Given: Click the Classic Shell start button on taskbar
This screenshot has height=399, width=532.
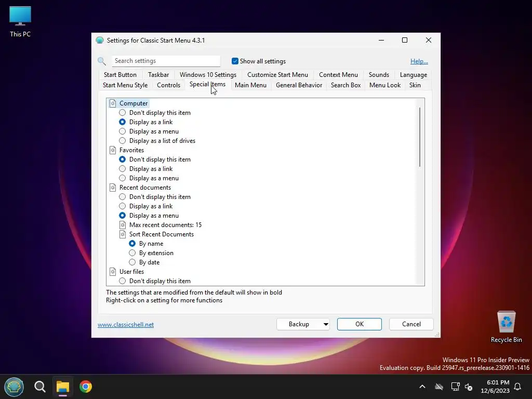Looking at the screenshot, I should 14,387.
